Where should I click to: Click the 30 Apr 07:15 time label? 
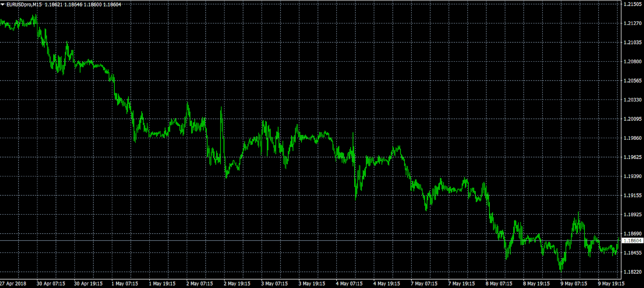[51, 284]
